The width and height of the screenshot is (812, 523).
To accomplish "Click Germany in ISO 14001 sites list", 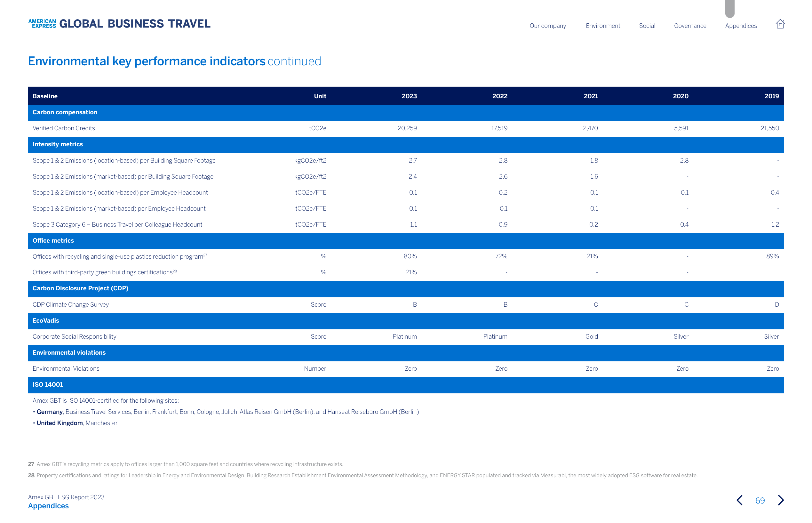I will pos(50,412).
